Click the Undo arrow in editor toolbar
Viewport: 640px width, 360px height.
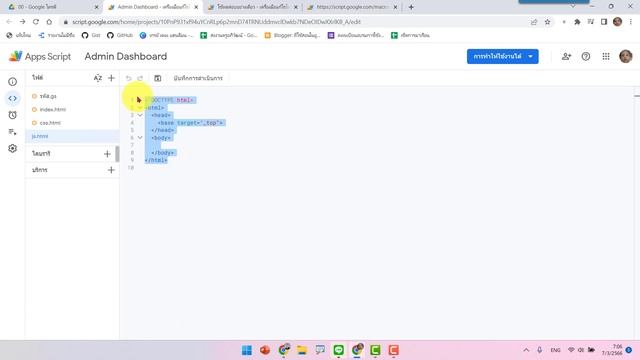click(129, 78)
